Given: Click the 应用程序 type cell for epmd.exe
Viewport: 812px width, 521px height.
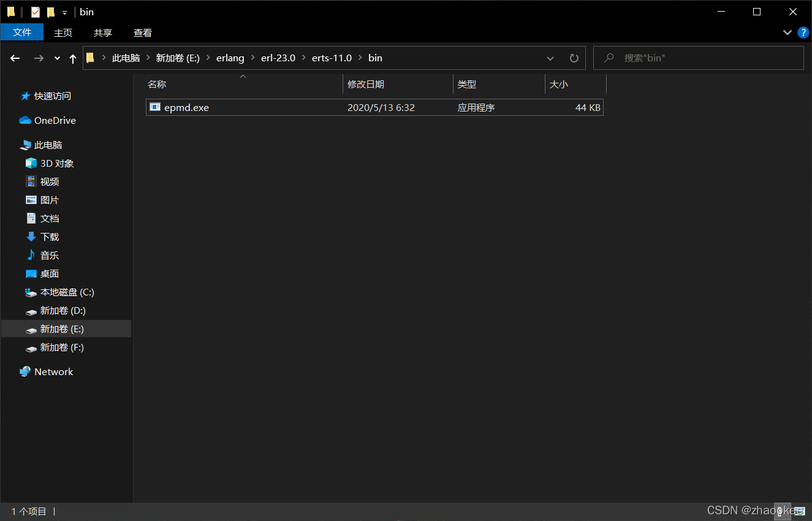Looking at the screenshot, I should click(476, 108).
